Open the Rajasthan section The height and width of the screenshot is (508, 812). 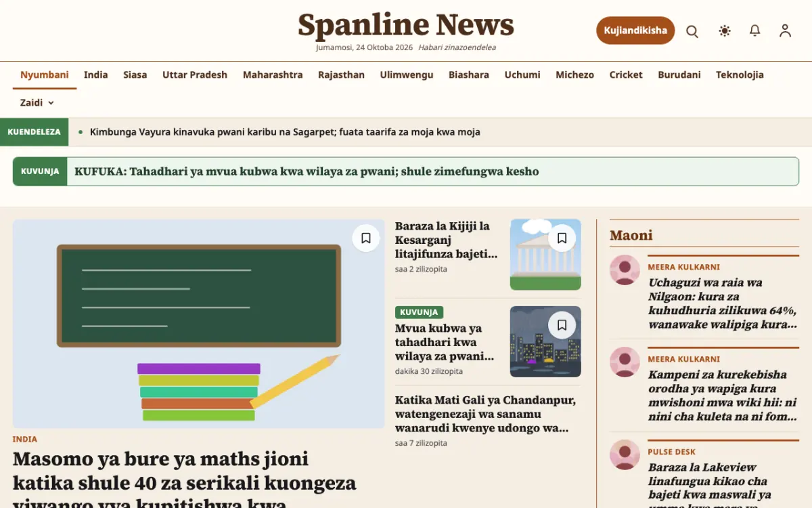pyautogui.click(x=341, y=75)
